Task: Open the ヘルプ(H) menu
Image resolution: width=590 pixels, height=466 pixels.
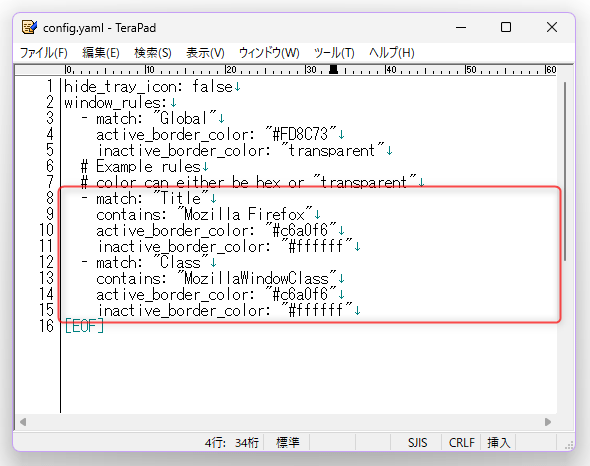Action: [391, 52]
